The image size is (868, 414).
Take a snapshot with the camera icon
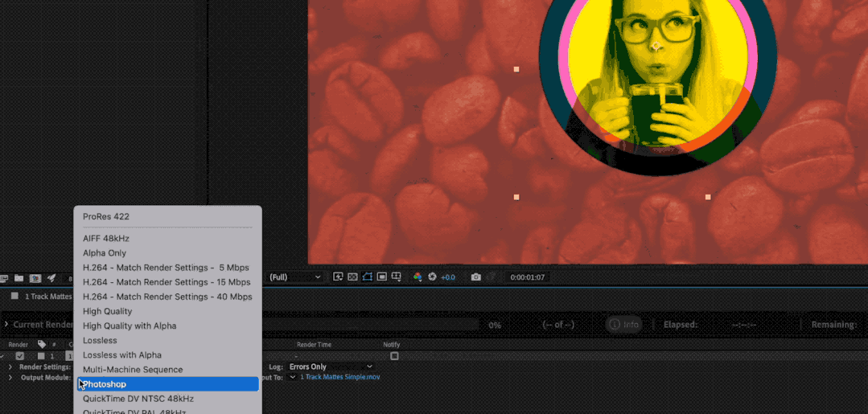click(476, 277)
